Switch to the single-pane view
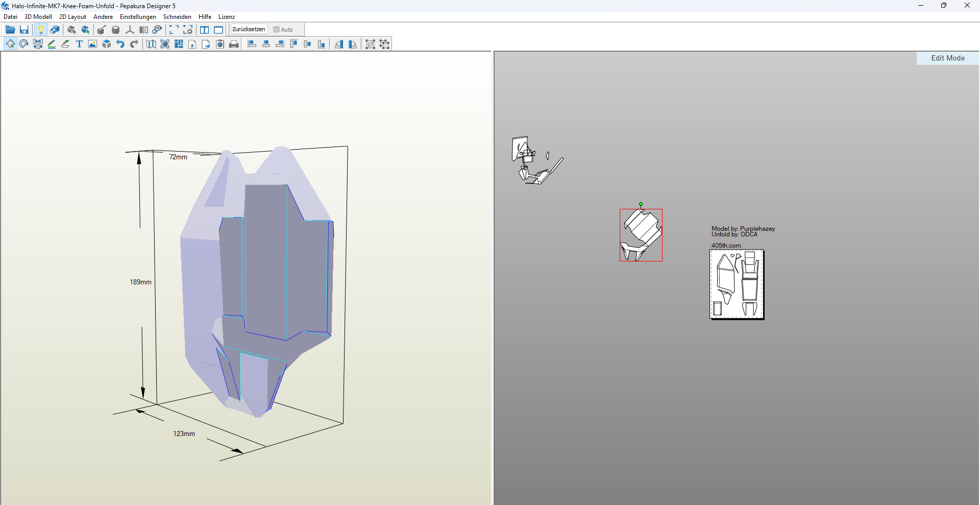This screenshot has width=980, height=505. pyautogui.click(x=218, y=30)
